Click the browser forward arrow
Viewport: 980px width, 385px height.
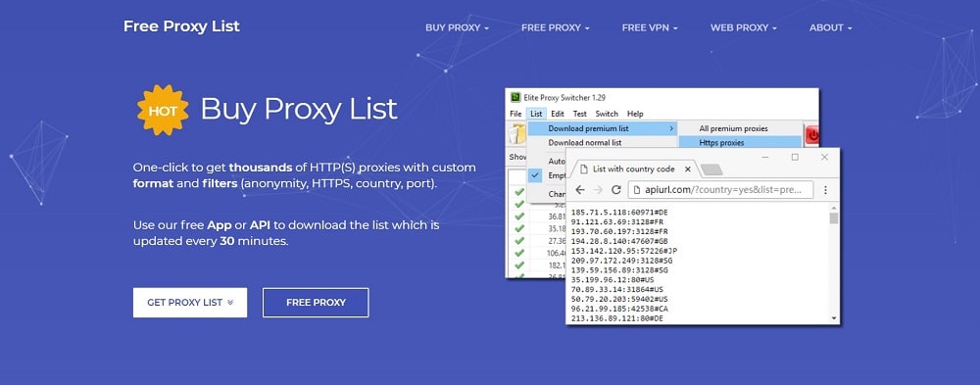pos(598,189)
